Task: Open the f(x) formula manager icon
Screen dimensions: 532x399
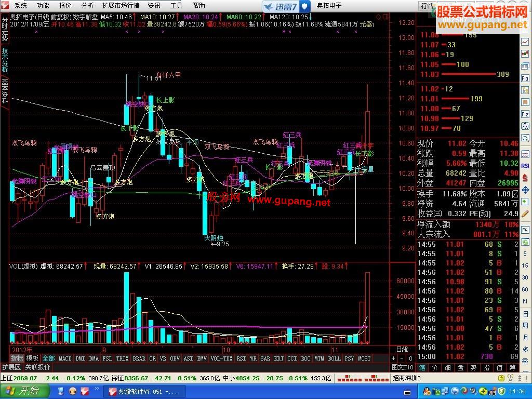Action: pyautogui.click(x=525, y=126)
